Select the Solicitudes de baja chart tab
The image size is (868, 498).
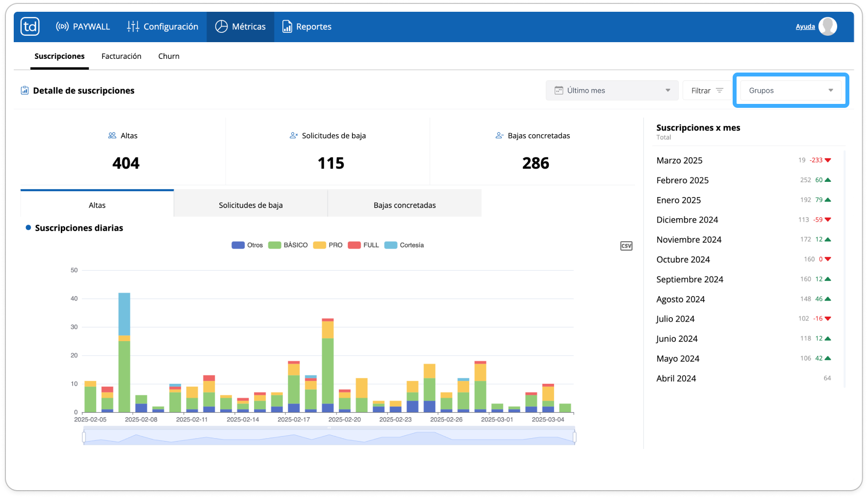[x=251, y=204]
